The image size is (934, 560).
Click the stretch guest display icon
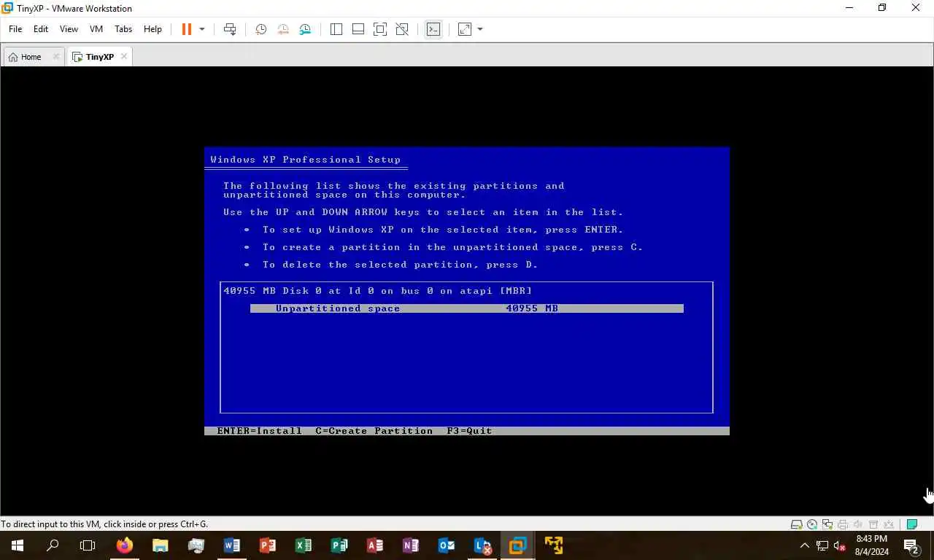[465, 29]
